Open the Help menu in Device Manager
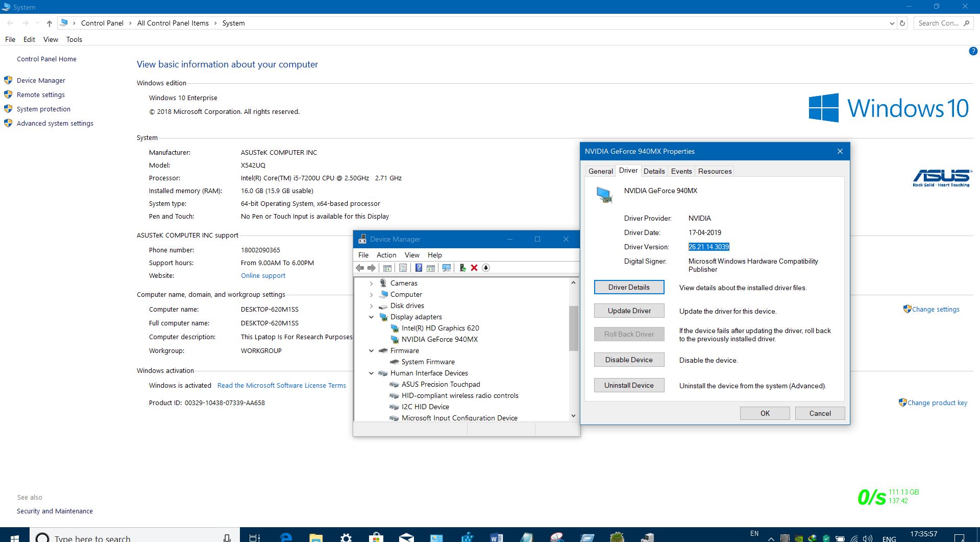The width and height of the screenshot is (980, 542). click(x=435, y=255)
